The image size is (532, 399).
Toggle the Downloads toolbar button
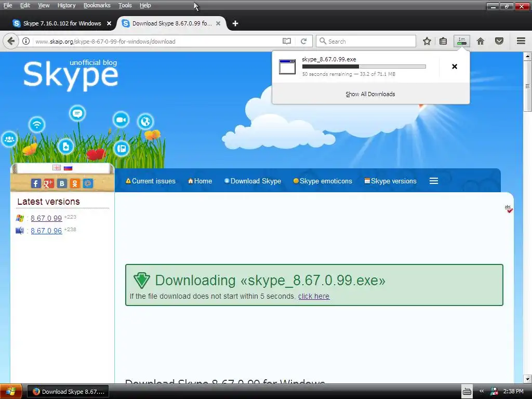462,42
